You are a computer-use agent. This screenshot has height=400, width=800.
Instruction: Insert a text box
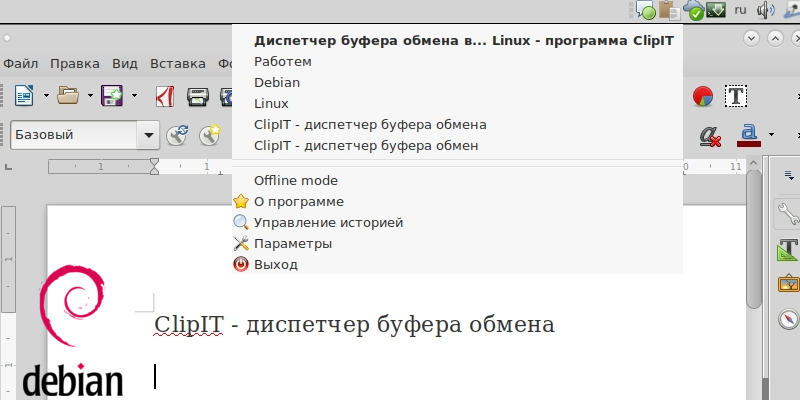coord(736,96)
